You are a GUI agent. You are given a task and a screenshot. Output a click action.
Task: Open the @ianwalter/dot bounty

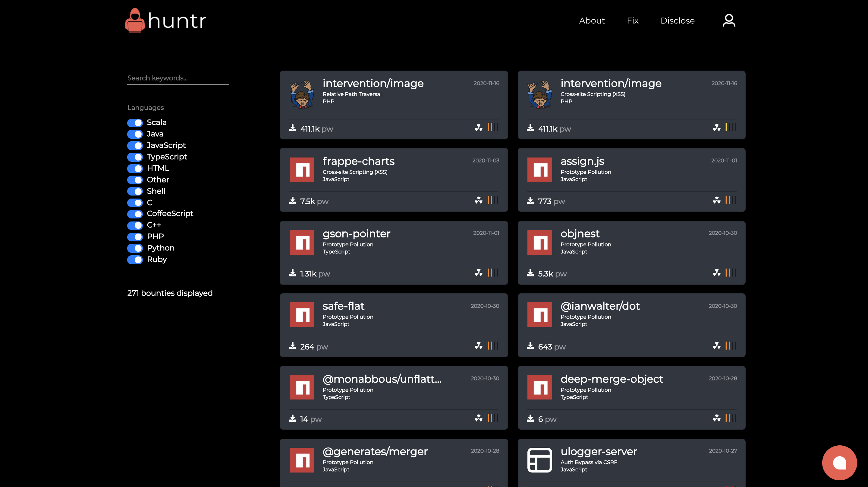[600, 306]
